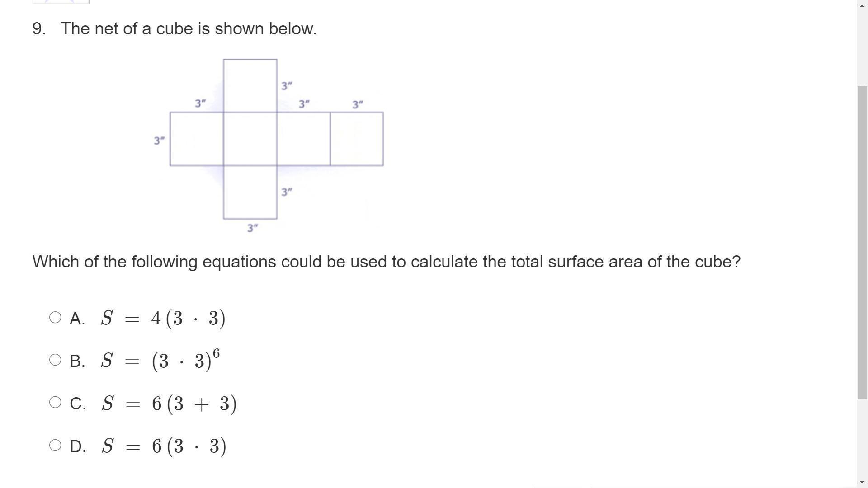Image resolution: width=868 pixels, height=488 pixels.
Task: Click formula S = 6(3 · 3)
Action: click(x=164, y=446)
